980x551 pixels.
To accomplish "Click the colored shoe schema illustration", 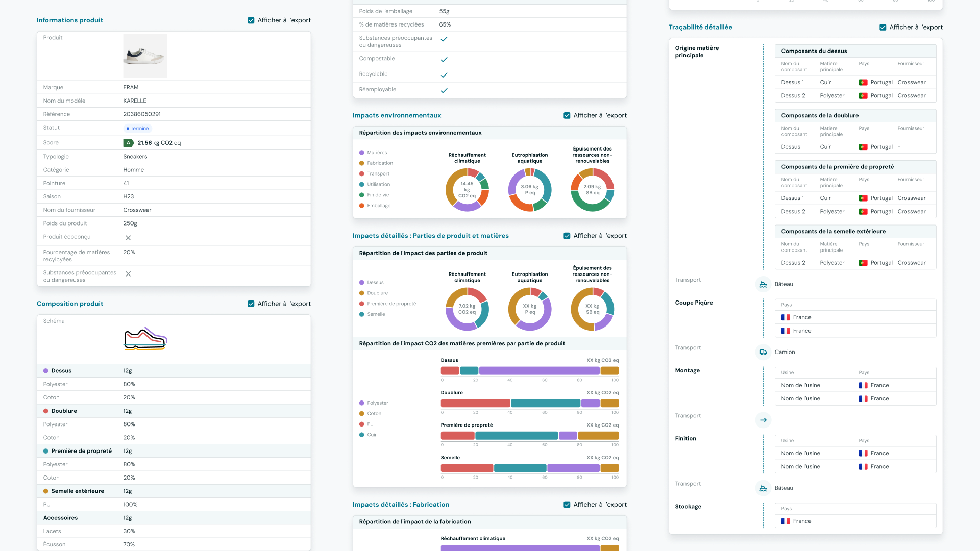I will coord(145,339).
